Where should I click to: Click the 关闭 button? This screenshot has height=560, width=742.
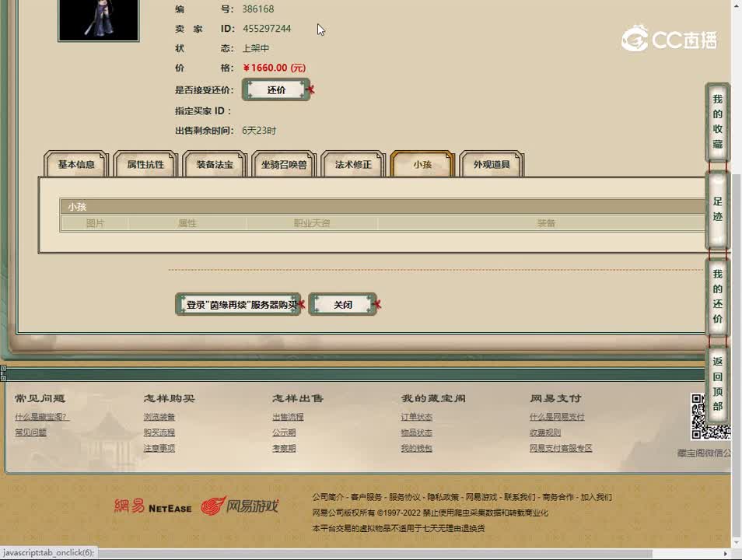pyautogui.click(x=343, y=304)
